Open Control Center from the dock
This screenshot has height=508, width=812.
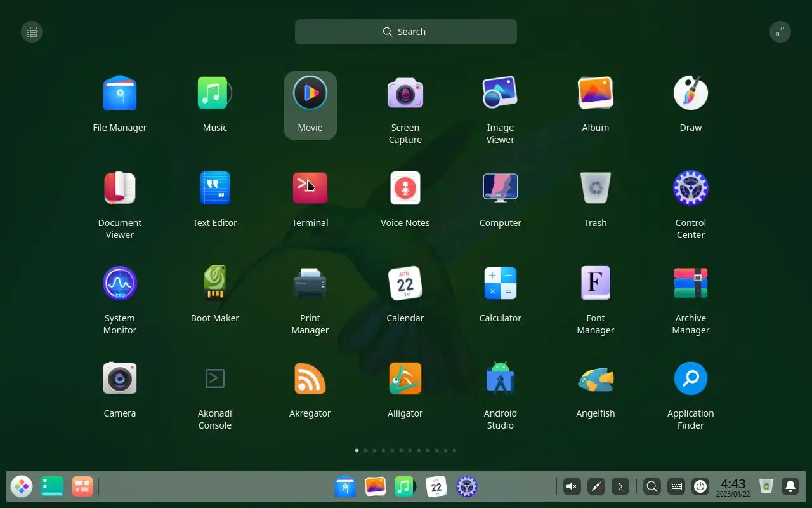point(467,487)
